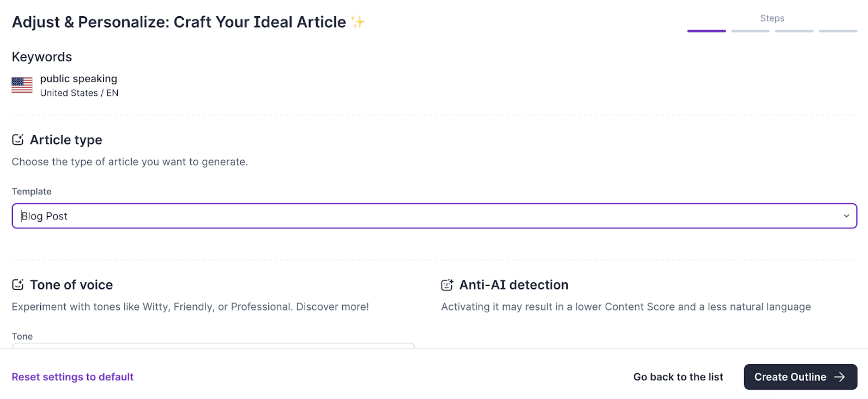Click the Anti-AI detection heading
Viewport: 868px width, 399px height.
click(514, 285)
